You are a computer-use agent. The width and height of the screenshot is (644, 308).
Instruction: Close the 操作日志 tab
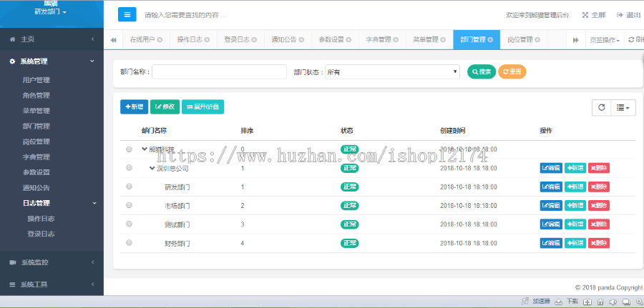(x=207, y=40)
